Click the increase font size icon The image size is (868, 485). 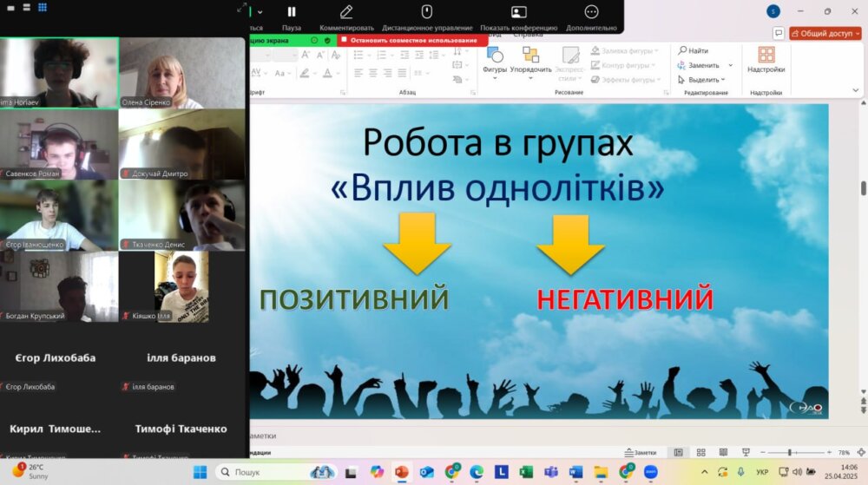[x=306, y=55]
